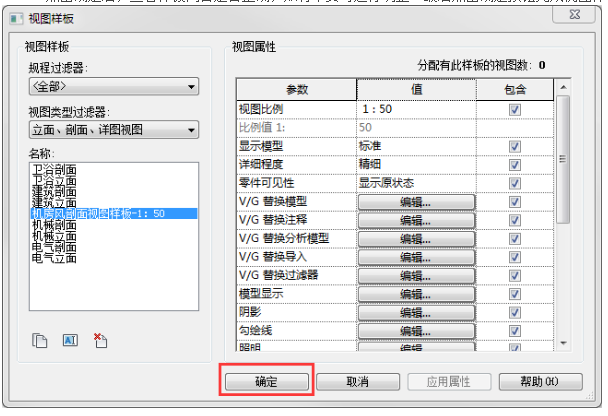The width and height of the screenshot is (608, 416).
Task: Click the 取消 button
Action: coord(358,383)
